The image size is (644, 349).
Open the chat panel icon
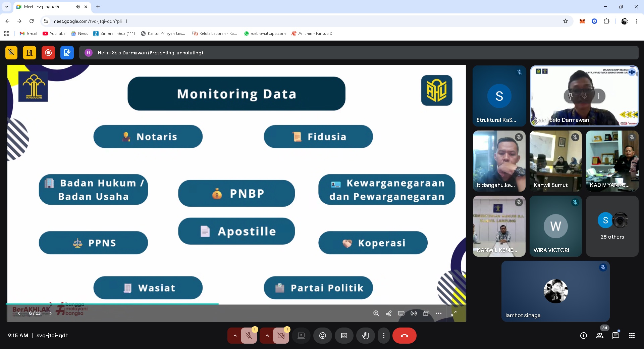(x=615, y=336)
